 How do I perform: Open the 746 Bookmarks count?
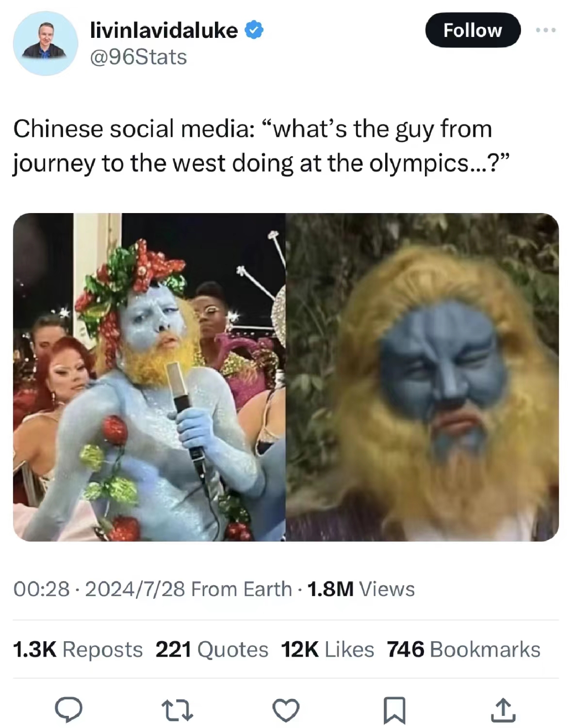pos(463,649)
